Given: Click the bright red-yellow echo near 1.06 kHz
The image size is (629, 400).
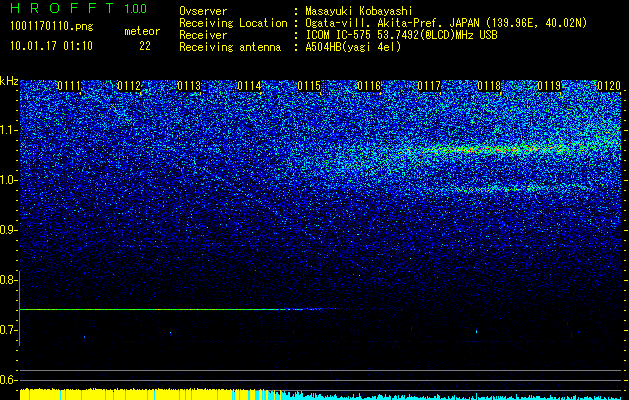Looking at the screenshot, I should 491,150.
